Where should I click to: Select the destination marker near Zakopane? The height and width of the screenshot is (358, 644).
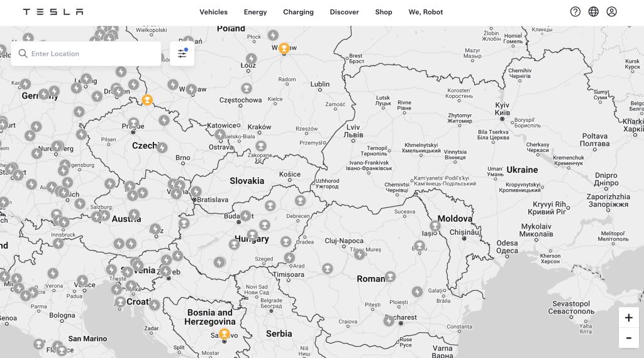coord(261,146)
